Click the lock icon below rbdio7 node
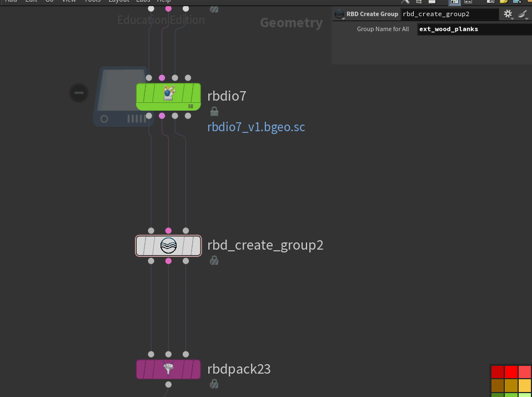The height and width of the screenshot is (397, 532). coord(214,111)
